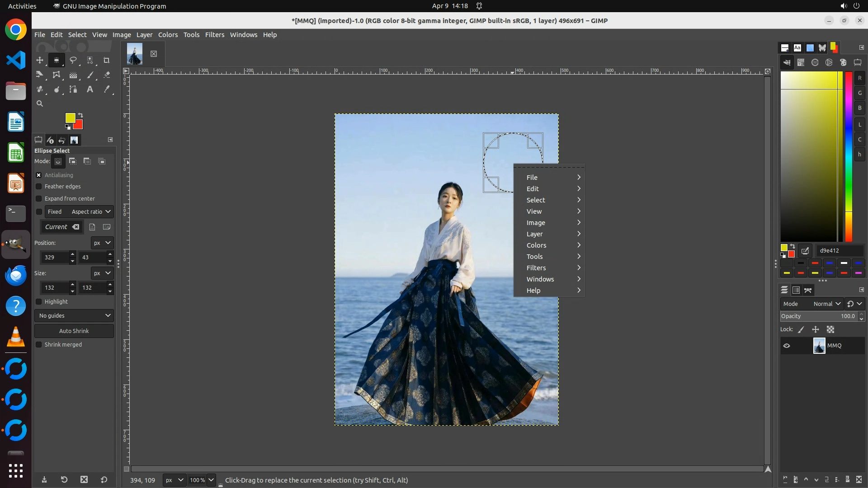Viewport: 868px width, 488px height.
Task: Click the yellow foreground color swatch
Action: point(70,118)
